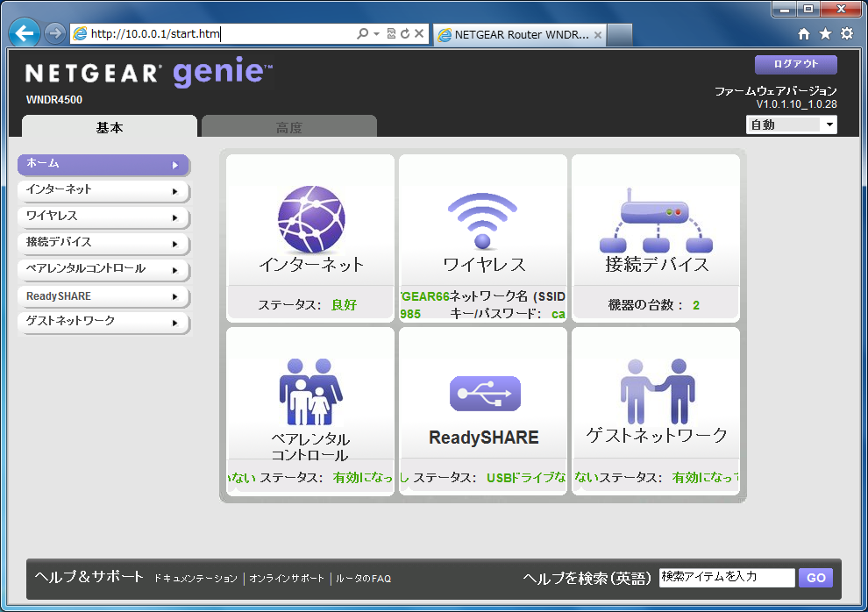
Task: Select the 基本 tab
Action: click(110, 128)
